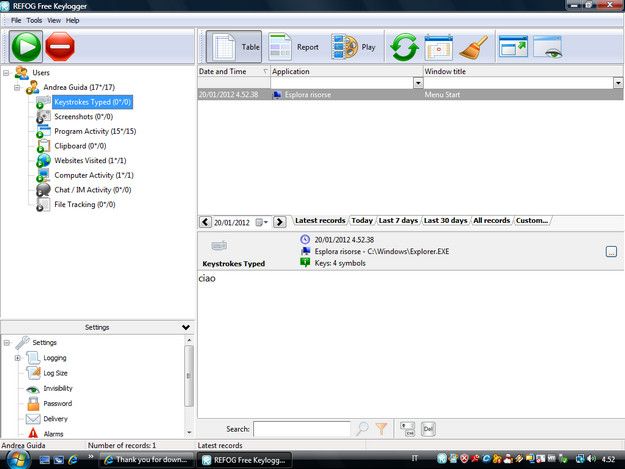This screenshot has width=625, height=469.
Task: Click the orange filter funnel icon
Action: (381, 429)
